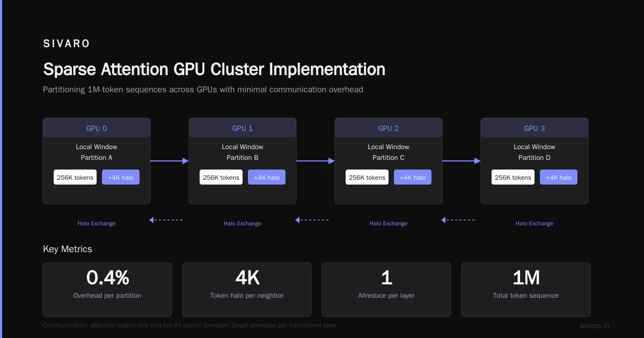Open the 1M Total token sequence card

tap(526, 290)
